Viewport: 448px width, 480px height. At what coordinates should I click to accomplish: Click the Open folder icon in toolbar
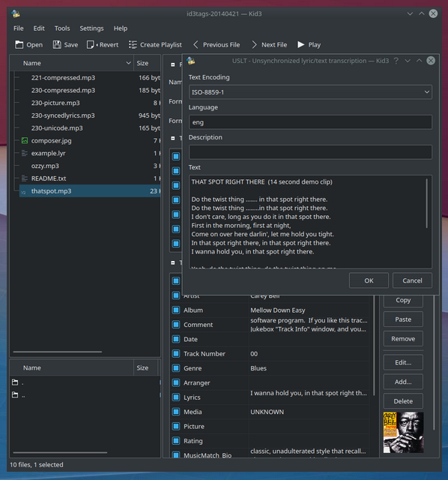point(19,45)
